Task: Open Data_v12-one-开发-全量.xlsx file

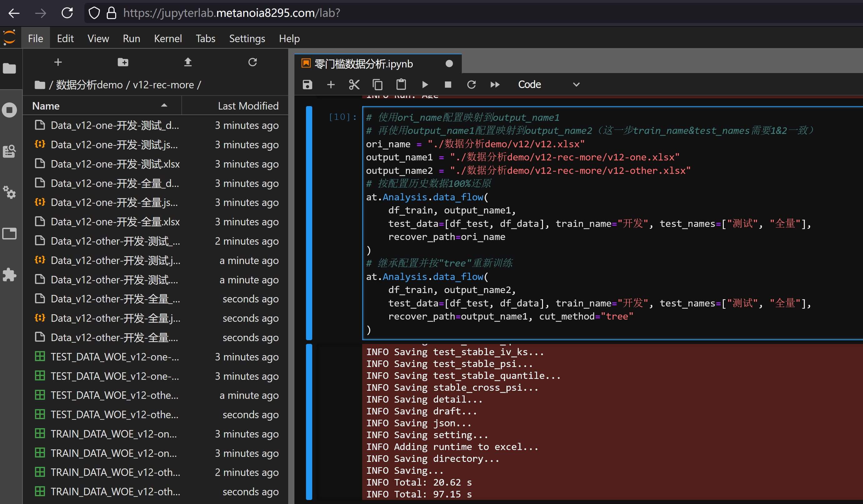Action: coord(115,222)
